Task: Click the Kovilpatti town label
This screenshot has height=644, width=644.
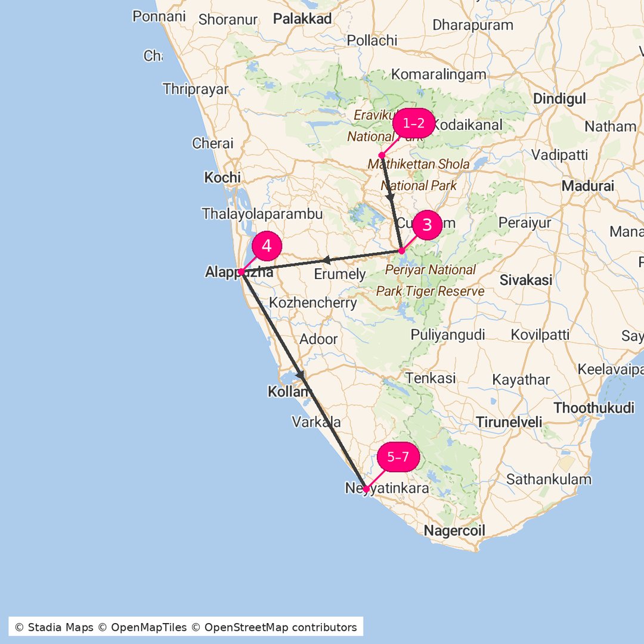Action: pyautogui.click(x=540, y=335)
